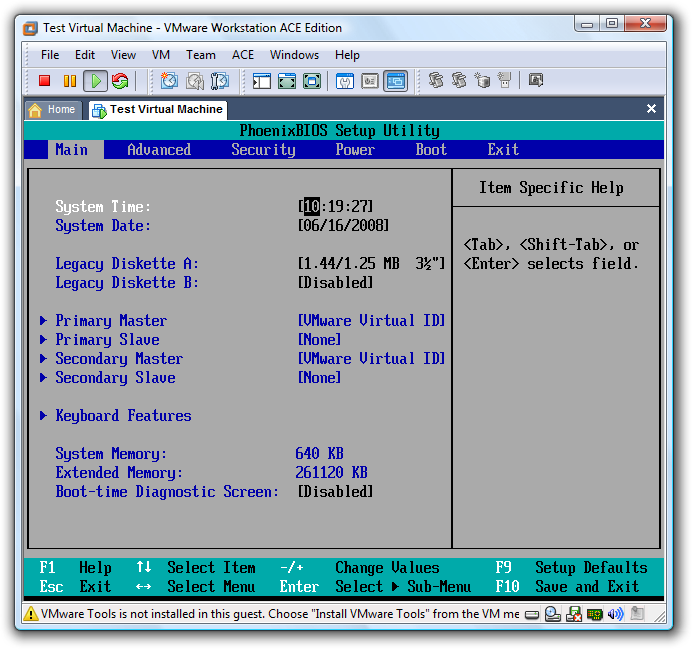Click the Full Screen mode icon

[312, 81]
